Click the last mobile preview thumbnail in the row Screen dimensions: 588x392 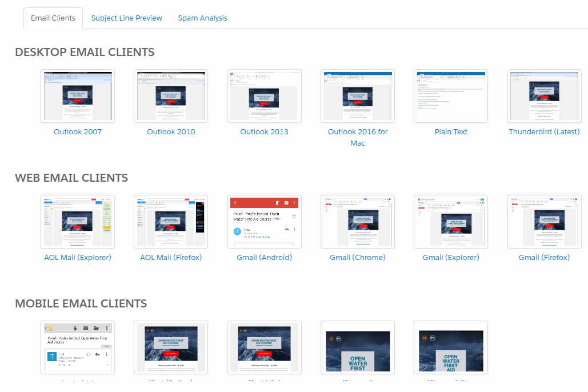coord(451,347)
